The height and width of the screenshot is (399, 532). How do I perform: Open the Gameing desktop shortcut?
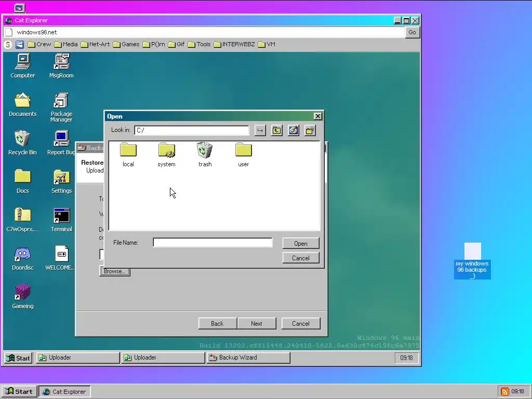coord(22,296)
